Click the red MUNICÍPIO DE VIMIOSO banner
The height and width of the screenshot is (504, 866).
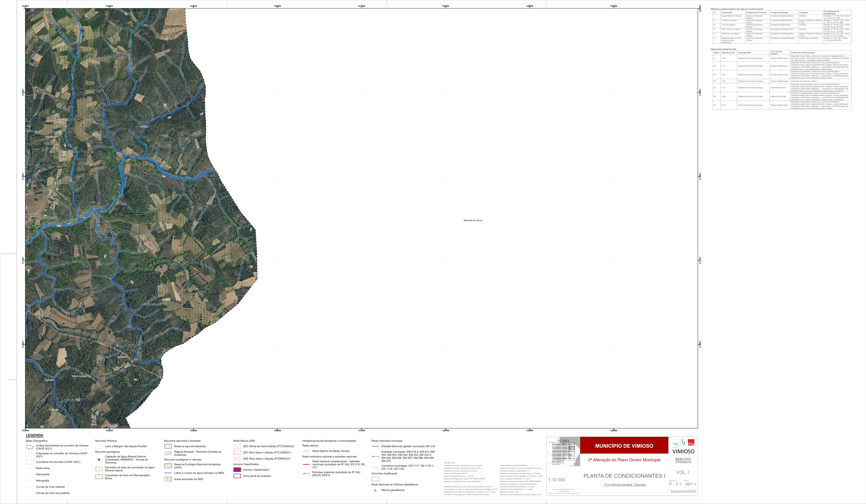pos(624,446)
